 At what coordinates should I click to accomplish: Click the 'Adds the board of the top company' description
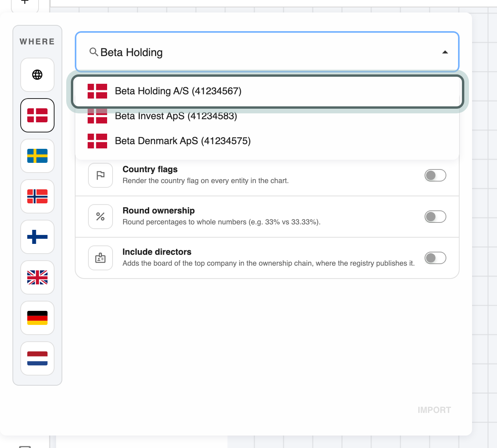269,263
